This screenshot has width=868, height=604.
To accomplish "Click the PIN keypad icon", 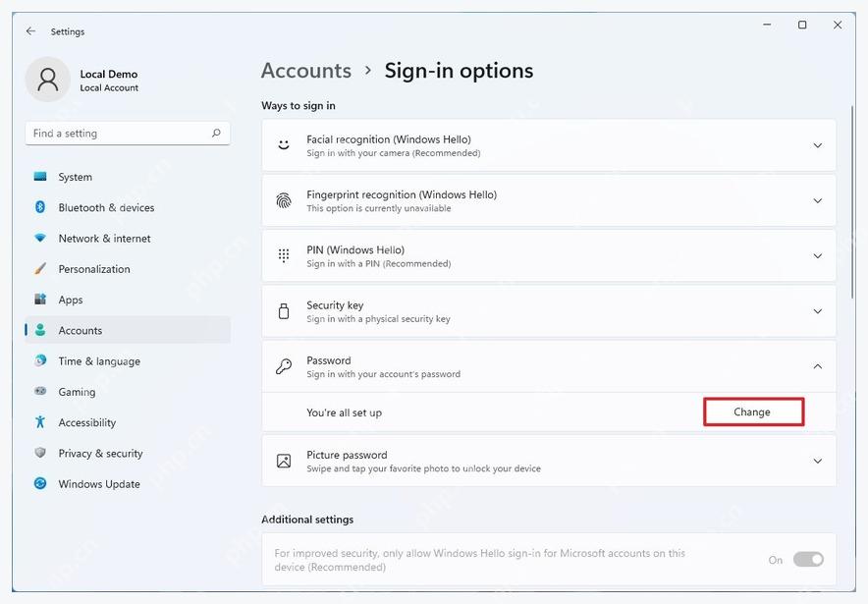I will click(x=284, y=255).
